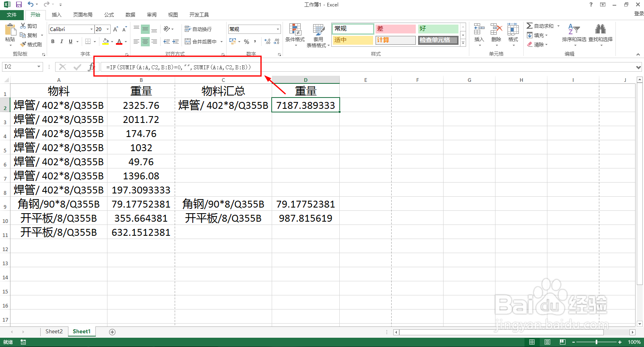Switch to Page Layout view icon in status bar

point(547,342)
